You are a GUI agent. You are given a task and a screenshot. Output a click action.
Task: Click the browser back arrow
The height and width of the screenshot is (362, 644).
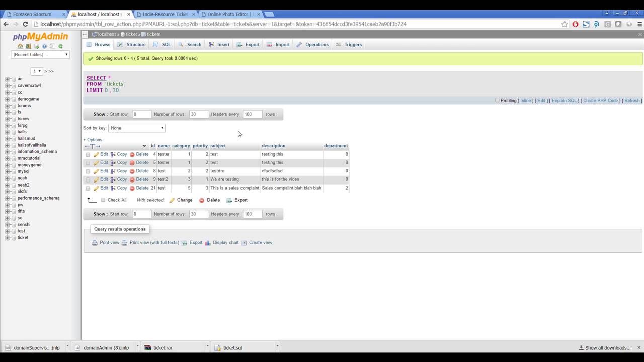point(6,24)
